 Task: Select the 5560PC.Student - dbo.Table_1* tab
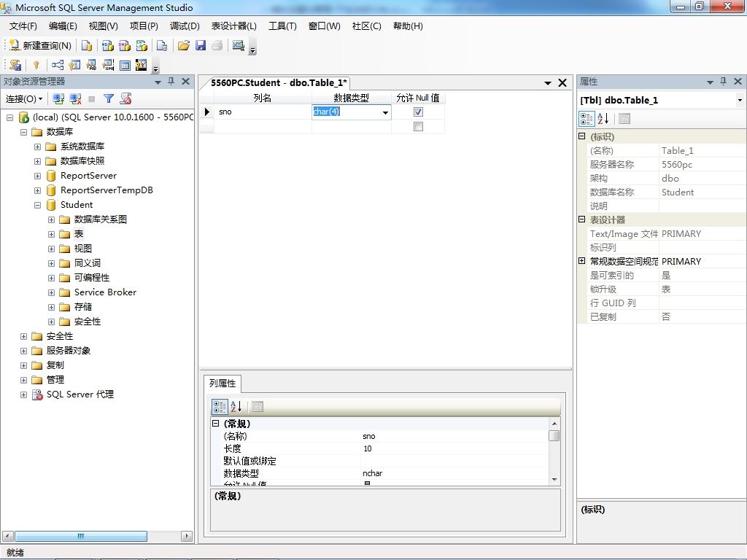[x=279, y=83]
